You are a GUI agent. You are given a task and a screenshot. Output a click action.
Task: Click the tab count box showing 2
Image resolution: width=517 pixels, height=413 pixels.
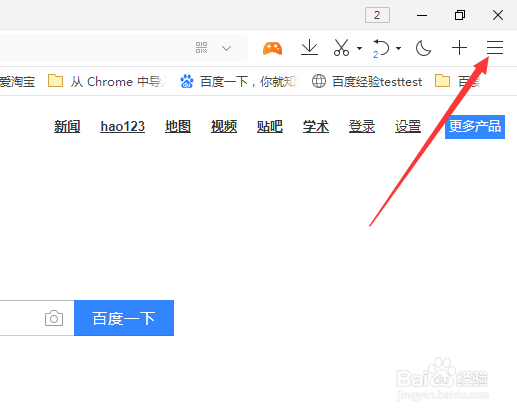(377, 15)
